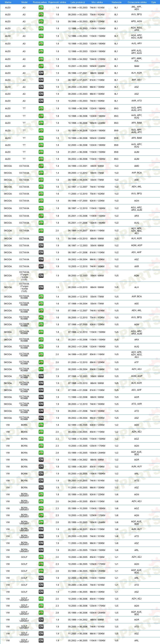Select production years 10.2005 -> 12.2010
The image size is (160, 644).
[x=78, y=267]
